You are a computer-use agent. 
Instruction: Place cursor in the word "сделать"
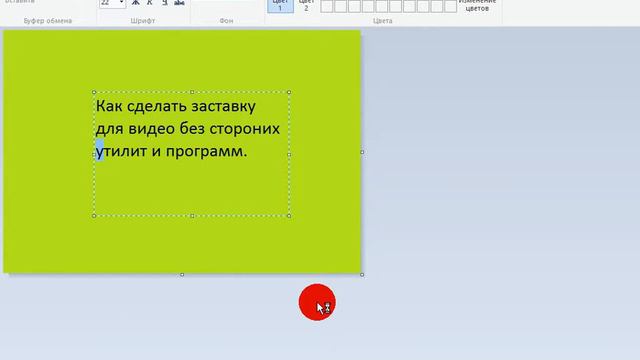pyautogui.click(x=157, y=107)
